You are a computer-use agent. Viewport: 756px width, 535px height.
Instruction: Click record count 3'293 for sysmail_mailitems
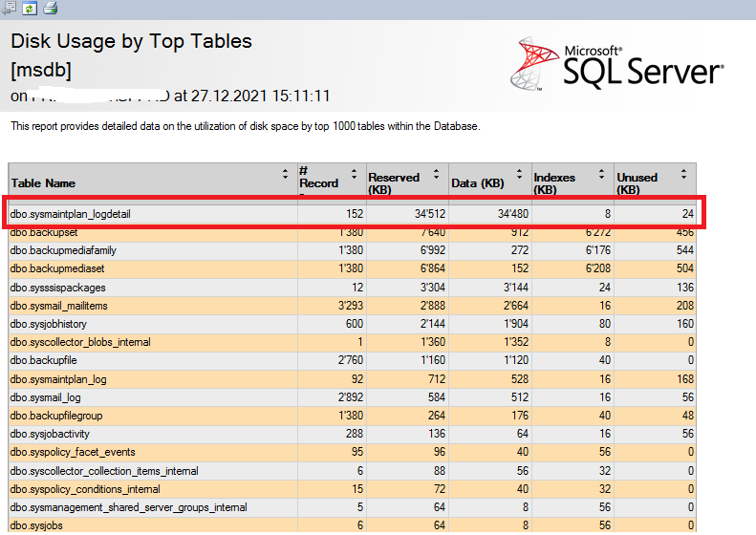(351, 306)
